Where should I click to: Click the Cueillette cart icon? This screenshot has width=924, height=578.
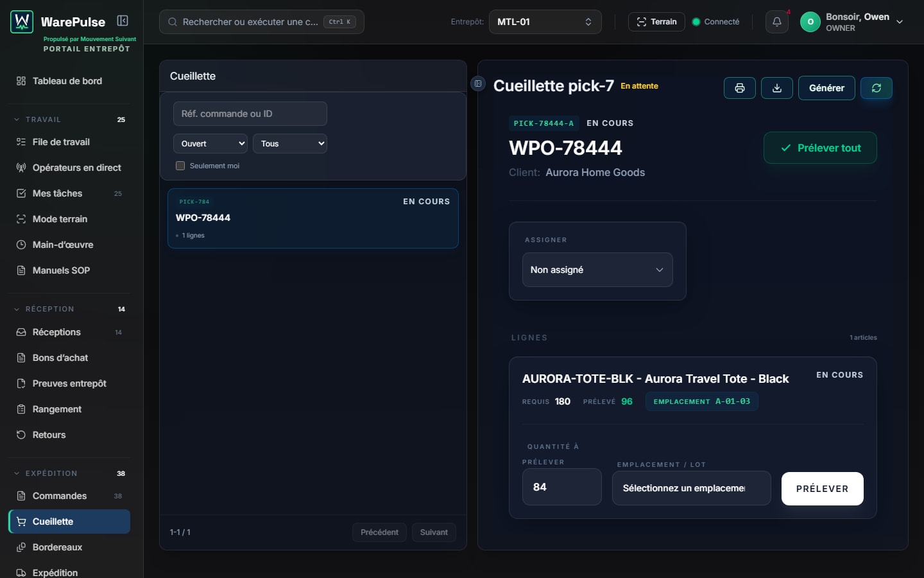tap(21, 521)
